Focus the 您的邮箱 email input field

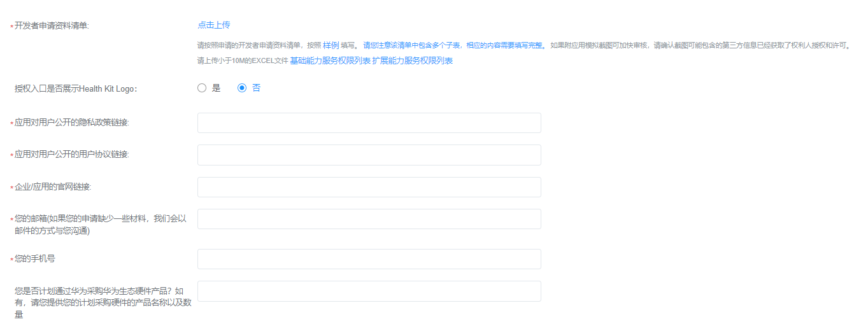(x=369, y=219)
